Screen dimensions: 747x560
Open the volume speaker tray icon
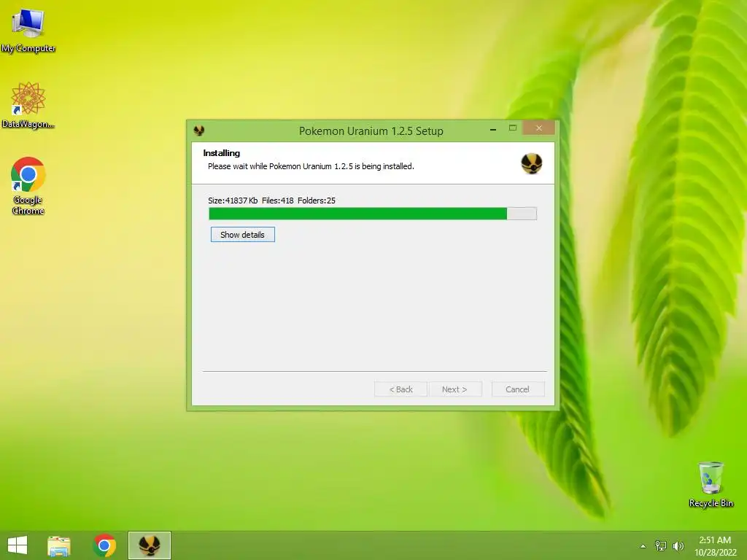pyautogui.click(x=678, y=545)
